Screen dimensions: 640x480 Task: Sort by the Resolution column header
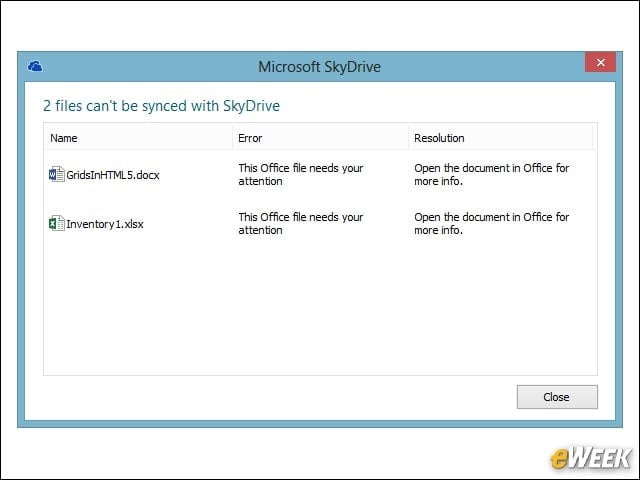(501, 138)
